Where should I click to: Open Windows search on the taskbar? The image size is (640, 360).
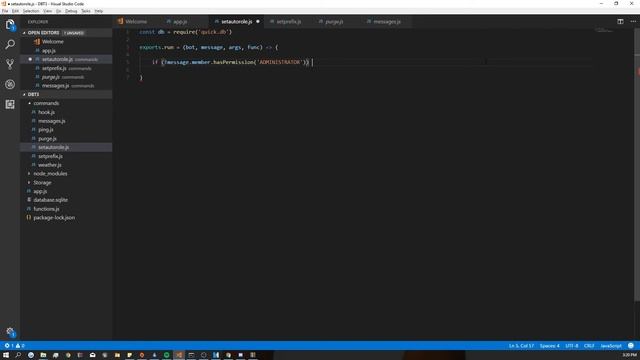coord(18,355)
